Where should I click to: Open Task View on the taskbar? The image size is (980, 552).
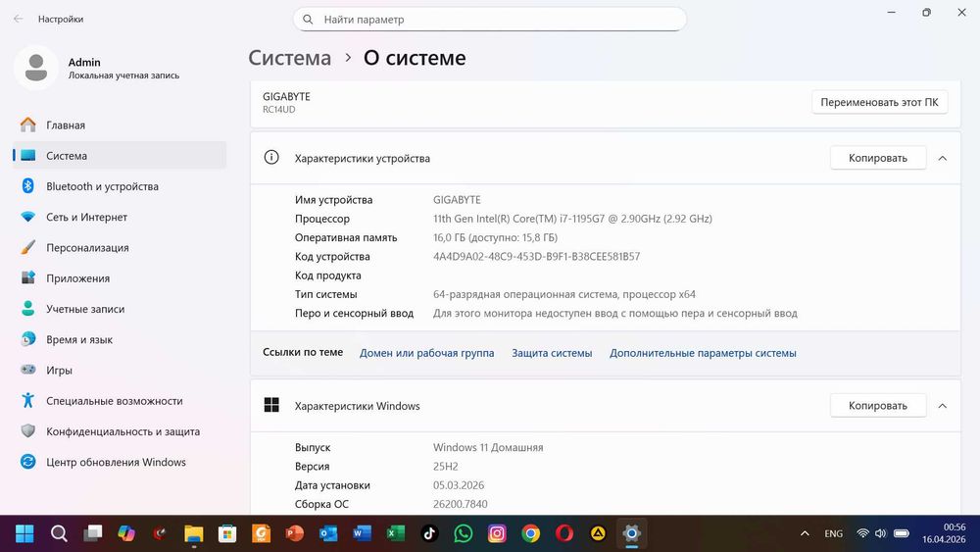(x=92, y=533)
